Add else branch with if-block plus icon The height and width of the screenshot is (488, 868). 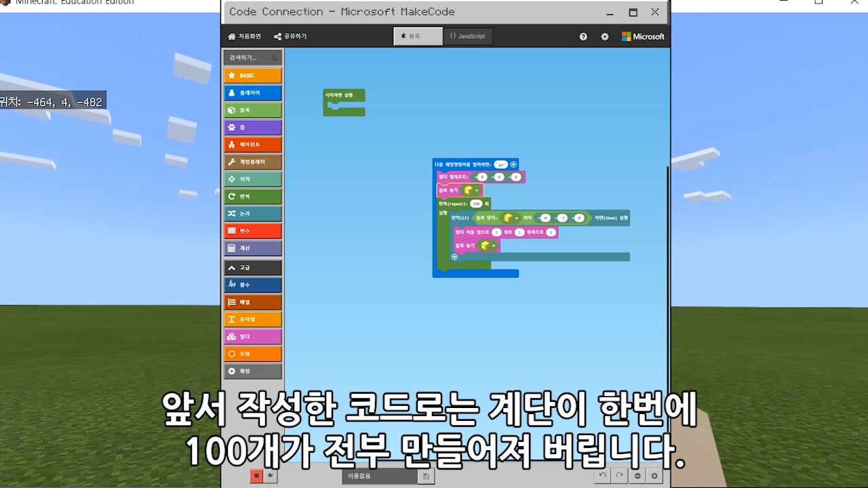coord(454,257)
